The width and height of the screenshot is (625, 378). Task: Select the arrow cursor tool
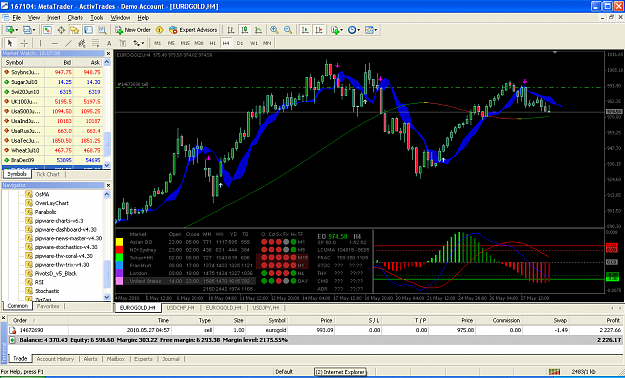(10, 43)
